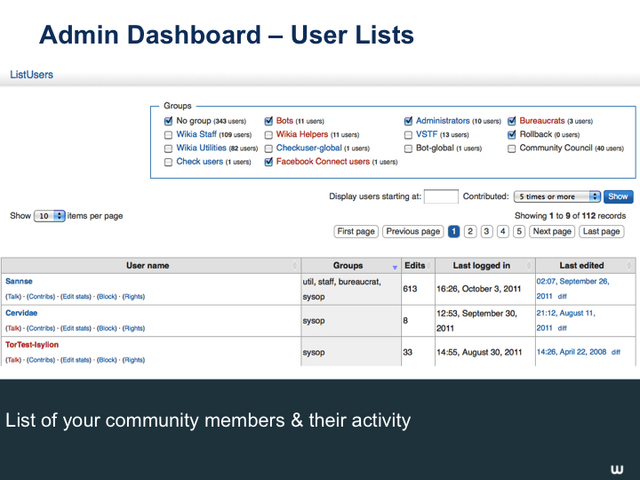
Task: Enable the Bot-global checkbox
Action: (408, 149)
